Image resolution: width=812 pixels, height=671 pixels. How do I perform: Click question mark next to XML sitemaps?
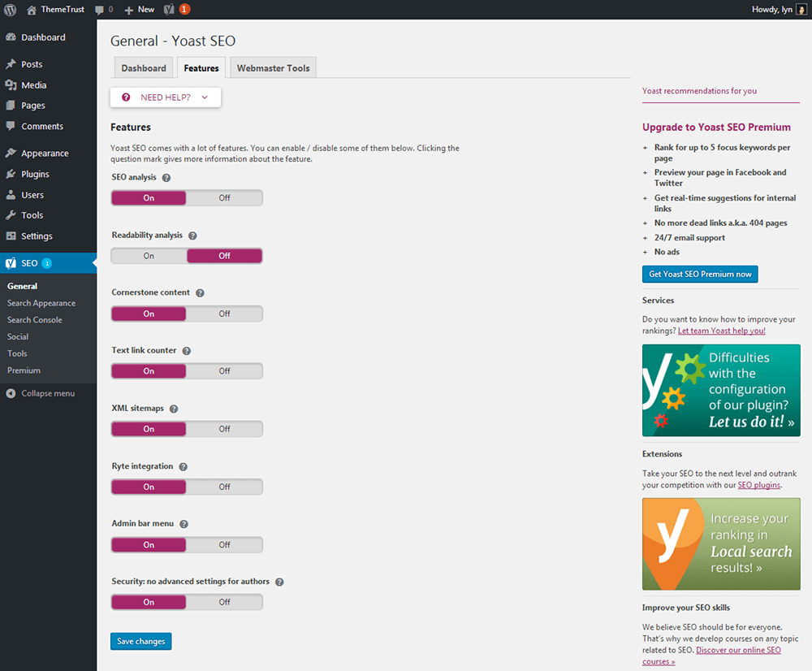(174, 409)
